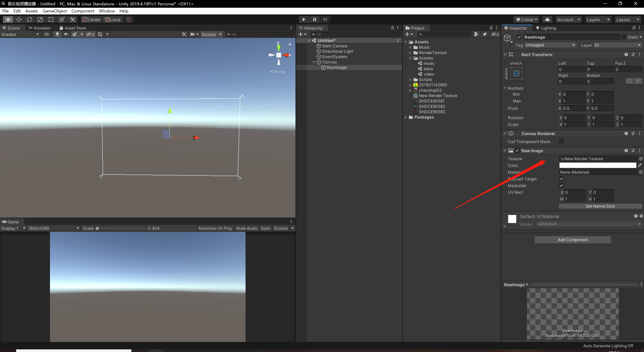Screen dimensions: 644x352
Task: Select the Rotate tool
Action: click(30, 19)
